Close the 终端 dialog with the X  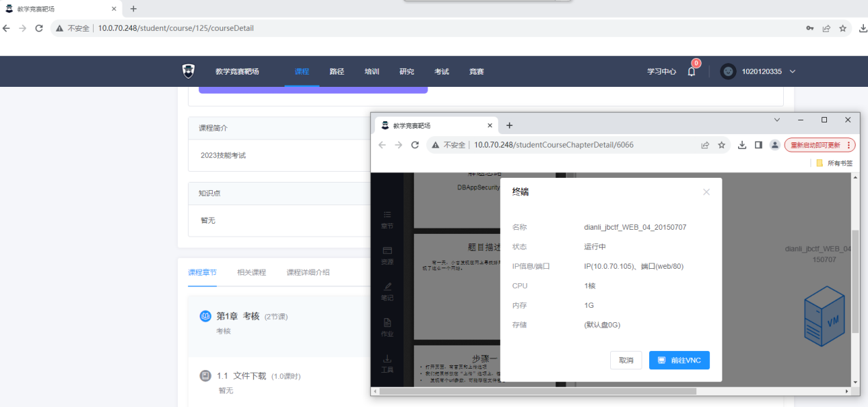(707, 192)
